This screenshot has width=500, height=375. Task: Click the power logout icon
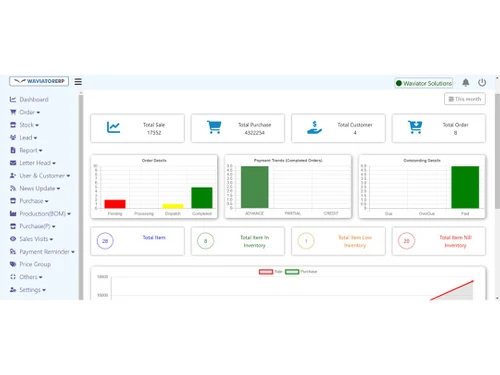tap(482, 82)
